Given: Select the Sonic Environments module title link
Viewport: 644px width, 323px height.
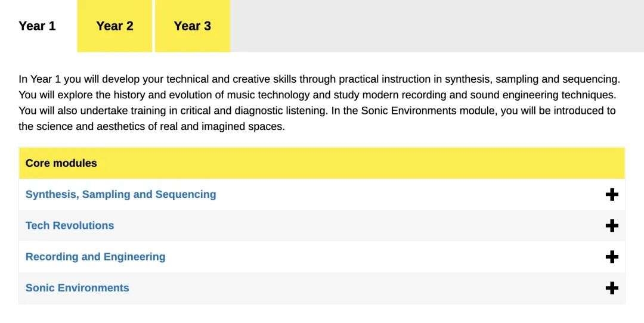Looking at the screenshot, I should 77,288.
